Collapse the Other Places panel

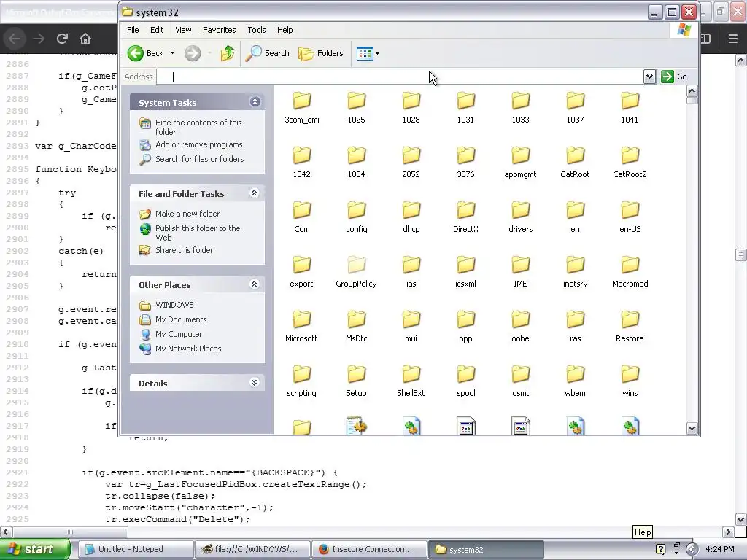click(255, 284)
